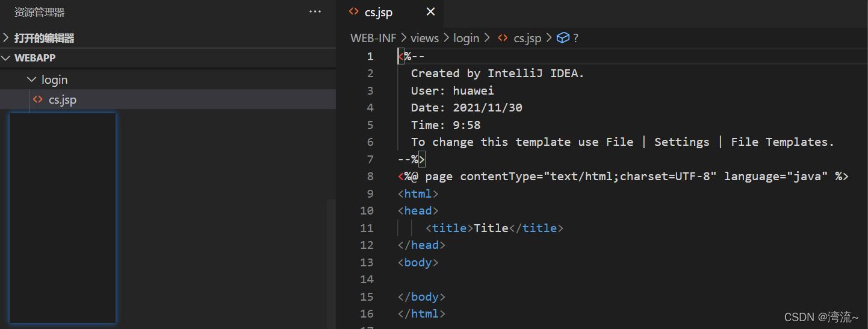Click text "Time: 9:58"
This screenshot has width=868, height=329.
(446, 125)
